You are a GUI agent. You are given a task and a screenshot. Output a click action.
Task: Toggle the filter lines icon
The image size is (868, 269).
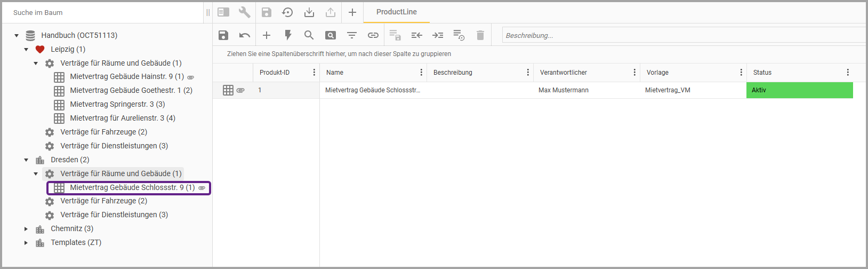[x=352, y=35]
